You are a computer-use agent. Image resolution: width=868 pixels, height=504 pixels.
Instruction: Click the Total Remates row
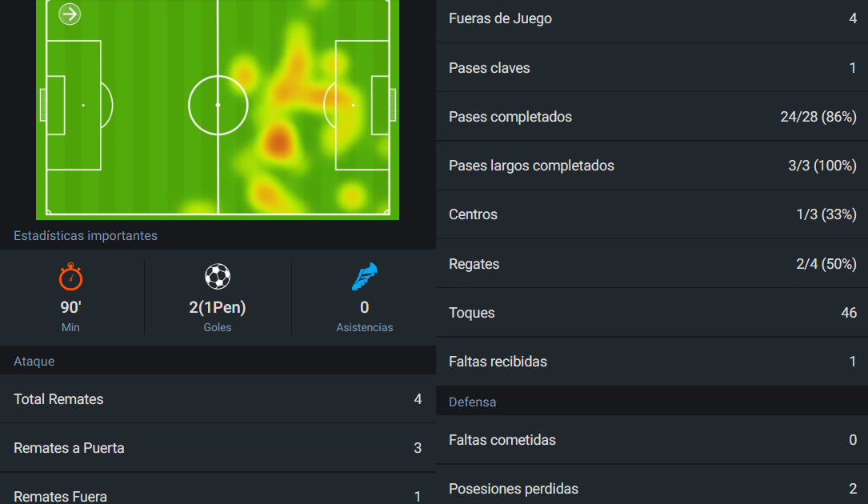point(218,398)
